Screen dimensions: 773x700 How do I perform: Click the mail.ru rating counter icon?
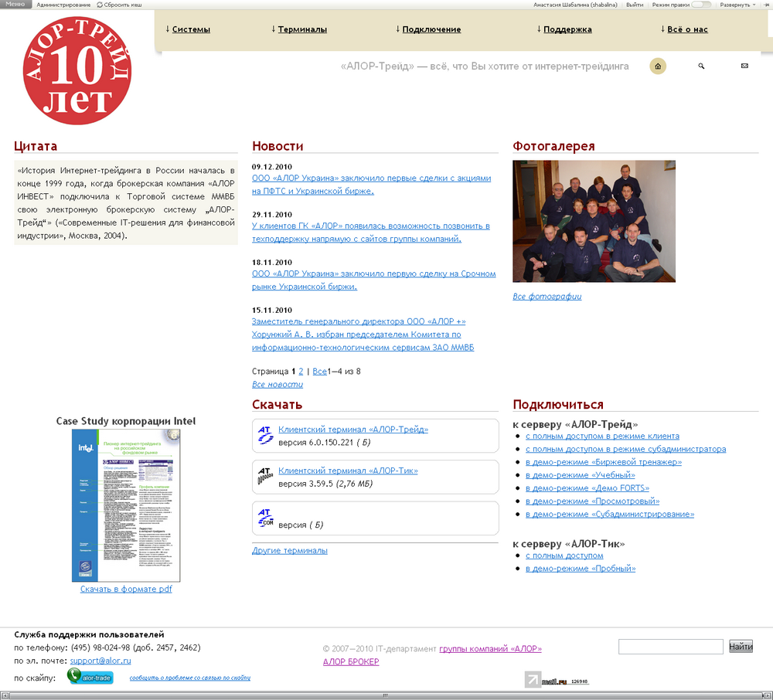point(557,681)
